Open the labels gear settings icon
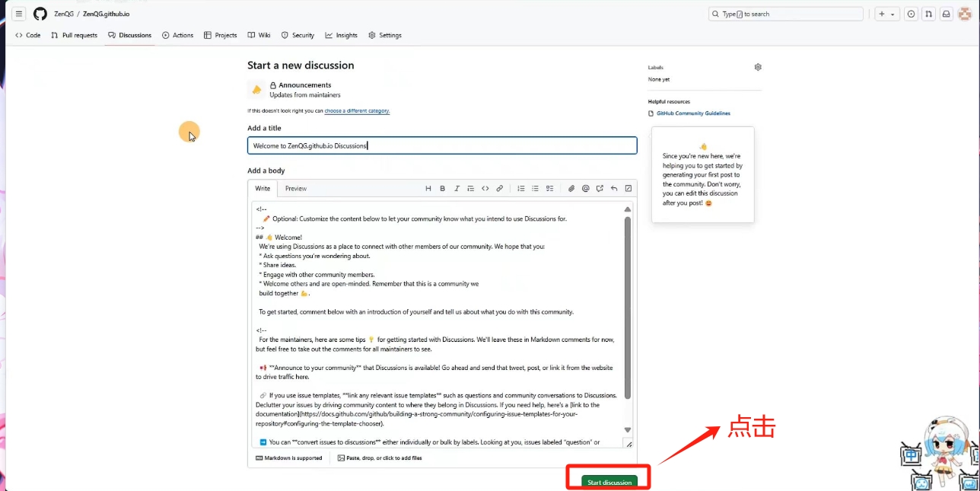Screen dimensions: 980x491 click(x=758, y=67)
